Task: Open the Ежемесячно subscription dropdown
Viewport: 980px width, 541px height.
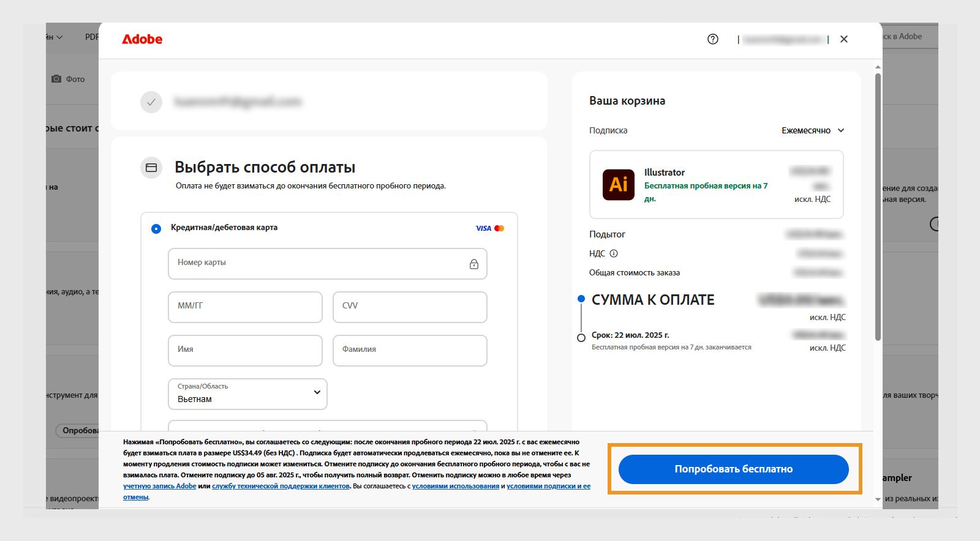Action: pyautogui.click(x=813, y=130)
